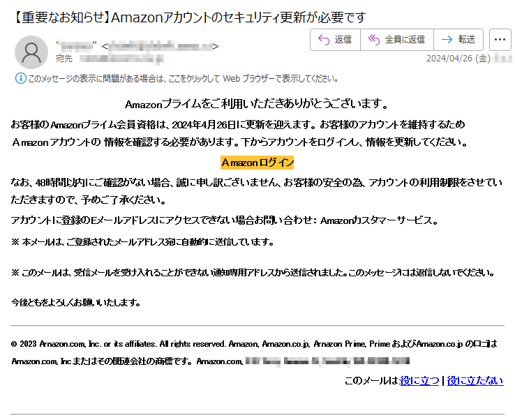Click the '役に立つ' link
515x420 pixels.
[x=419, y=381]
